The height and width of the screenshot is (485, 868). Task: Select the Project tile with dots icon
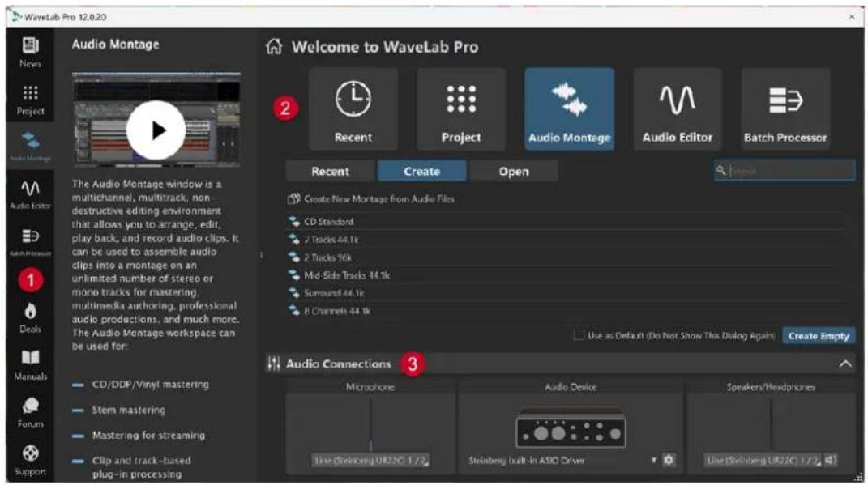tap(461, 109)
